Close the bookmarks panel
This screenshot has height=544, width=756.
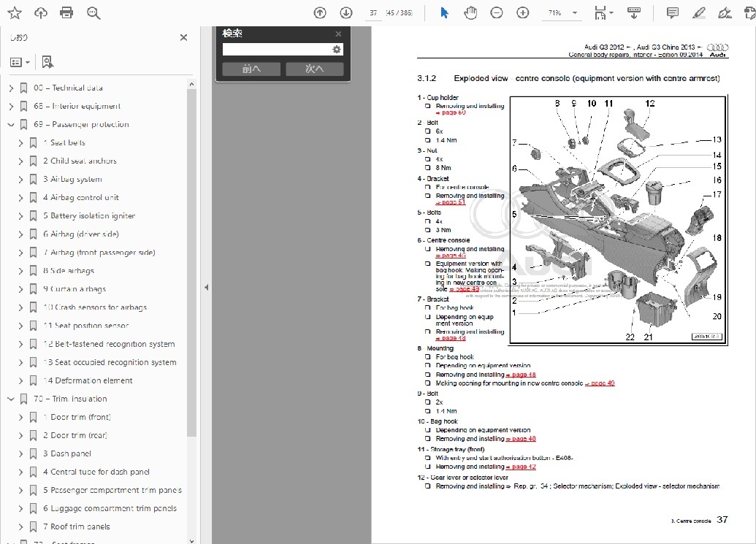tap(183, 37)
